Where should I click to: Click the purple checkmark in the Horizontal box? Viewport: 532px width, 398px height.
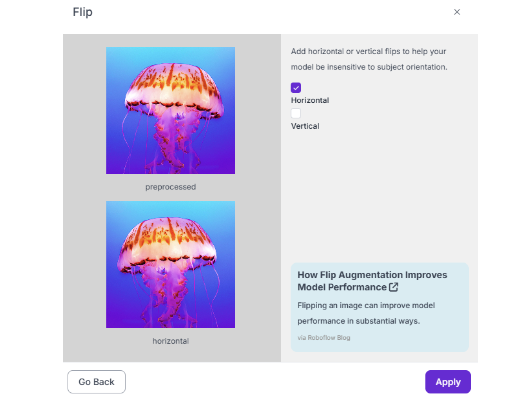click(x=296, y=88)
